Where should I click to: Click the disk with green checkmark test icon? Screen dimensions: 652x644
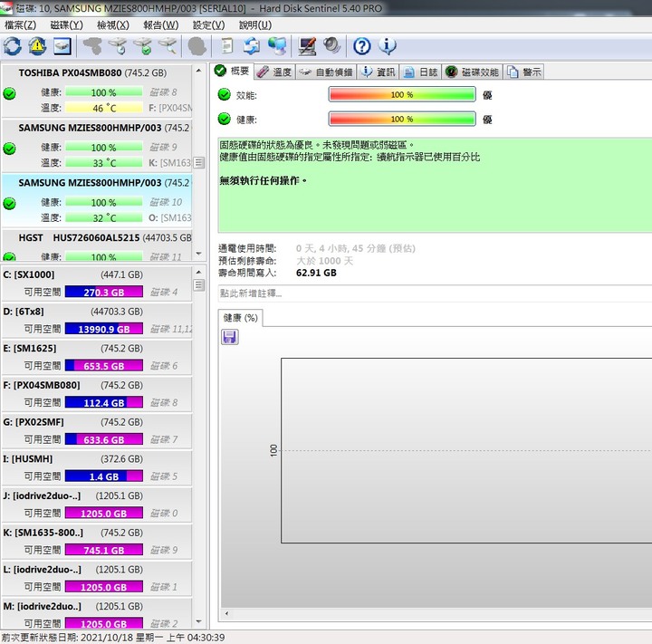[143, 46]
